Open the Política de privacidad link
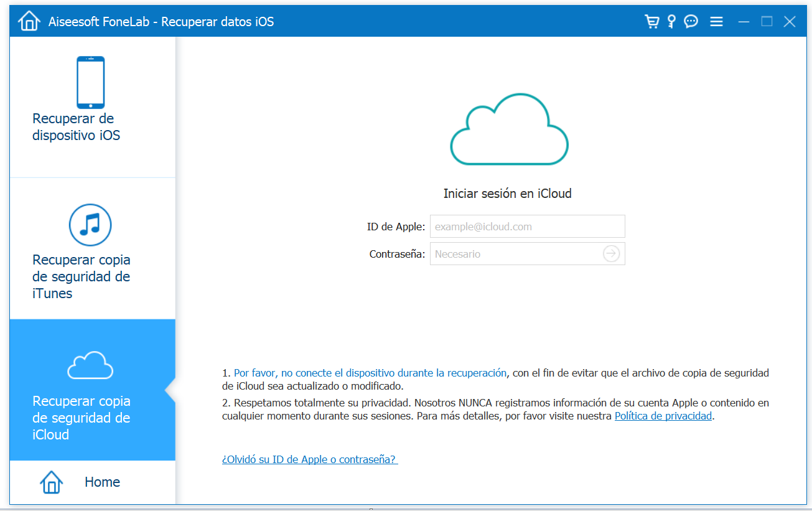The height and width of the screenshot is (511, 812). point(663,416)
